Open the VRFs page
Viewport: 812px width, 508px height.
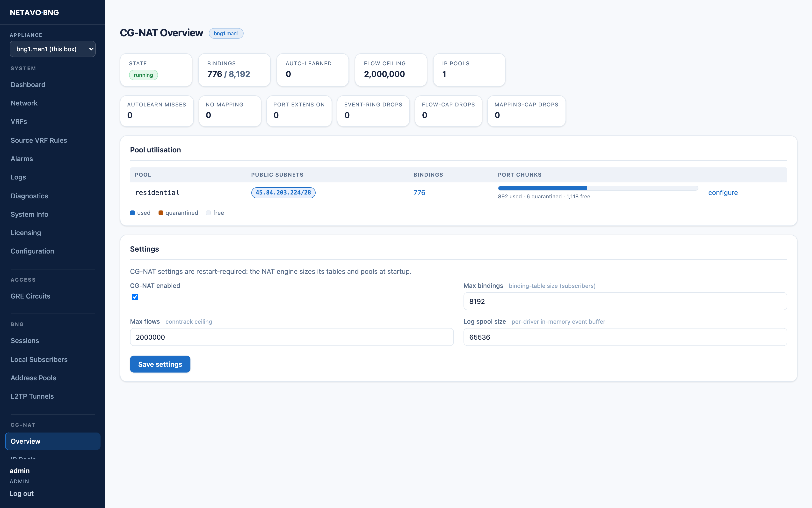tap(19, 122)
